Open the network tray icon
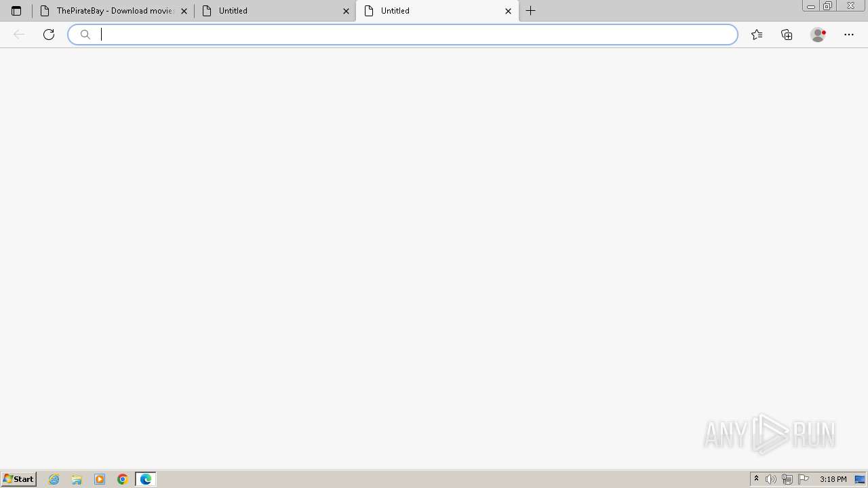Viewport: 868px width, 488px height. point(787,479)
